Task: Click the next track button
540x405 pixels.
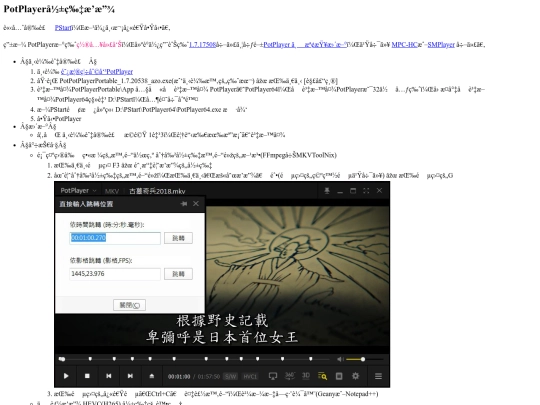Action: tap(130, 376)
